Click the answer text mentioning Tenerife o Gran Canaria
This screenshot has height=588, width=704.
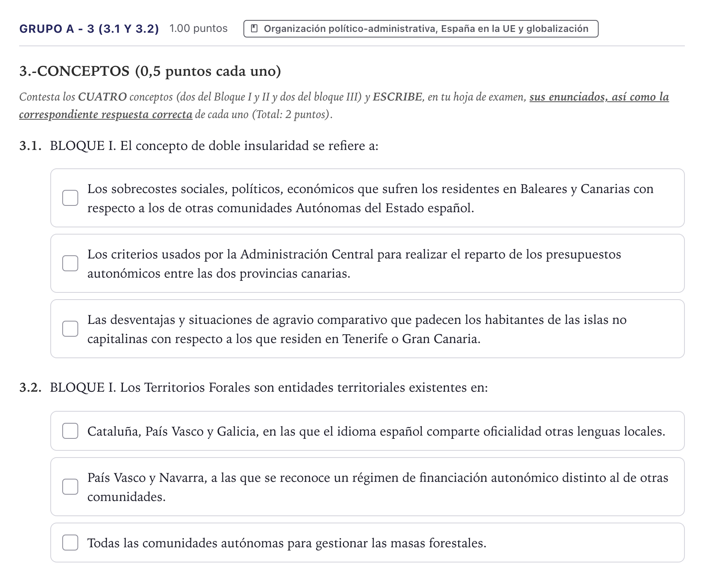coord(284,339)
